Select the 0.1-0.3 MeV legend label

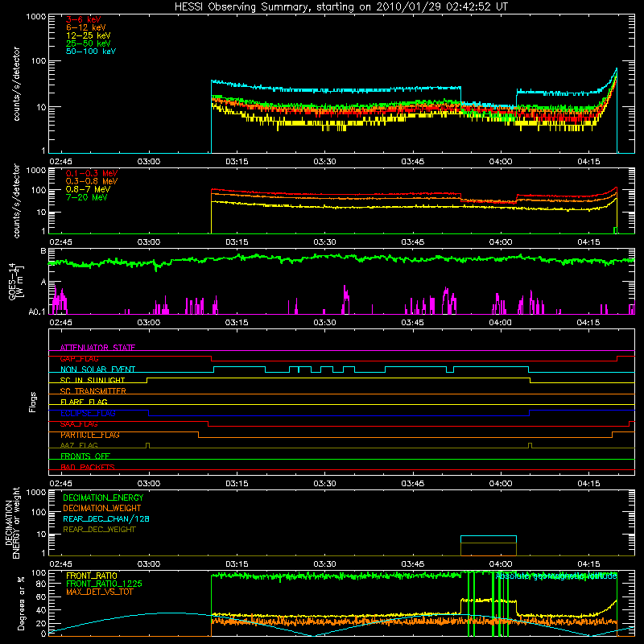(92, 173)
